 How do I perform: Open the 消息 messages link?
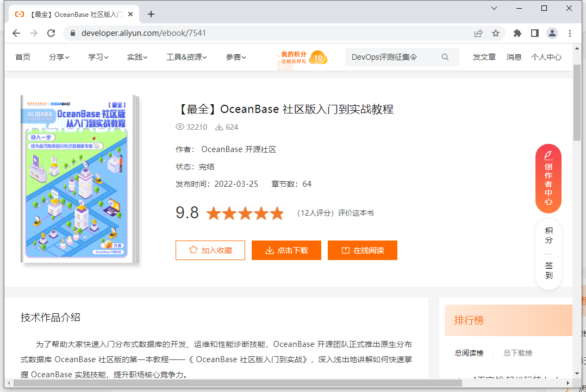click(514, 57)
